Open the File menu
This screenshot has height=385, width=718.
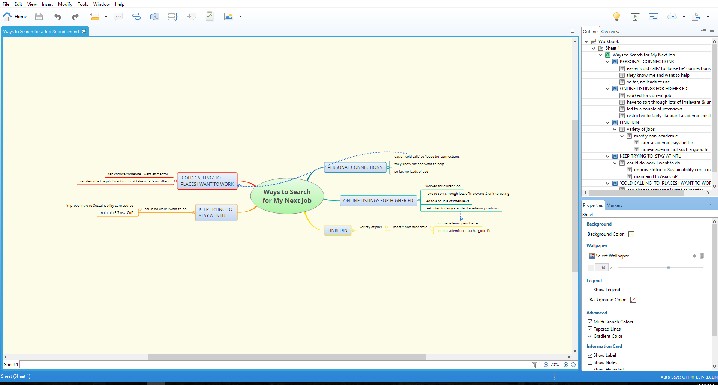pyautogui.click(x=6, y=4)
